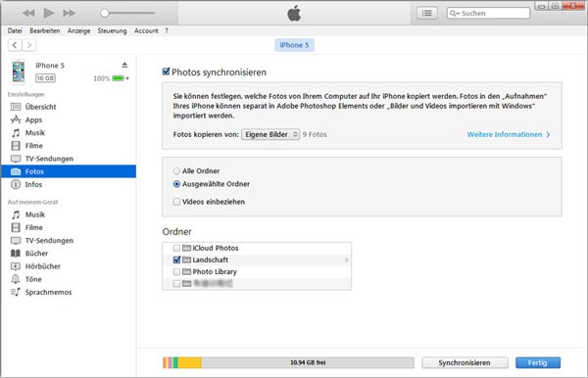This screenshot has height=378, width=588.
Task: Focus the Suchen search field
Action: point(488,13)
